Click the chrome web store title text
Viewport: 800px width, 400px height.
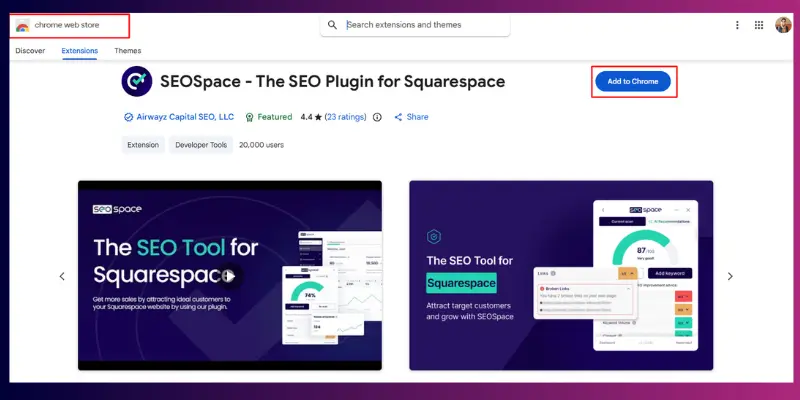tap(67, 25)
